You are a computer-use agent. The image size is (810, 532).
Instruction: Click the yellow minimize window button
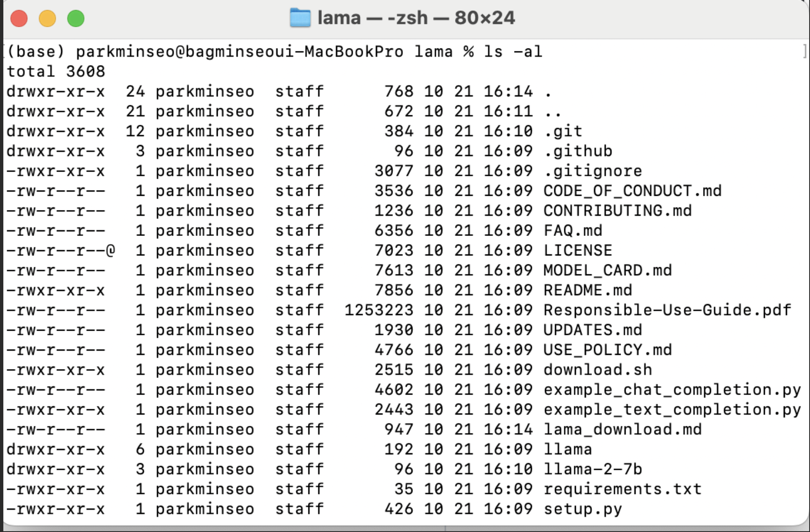pyautogui.click(x=47, y=18)
